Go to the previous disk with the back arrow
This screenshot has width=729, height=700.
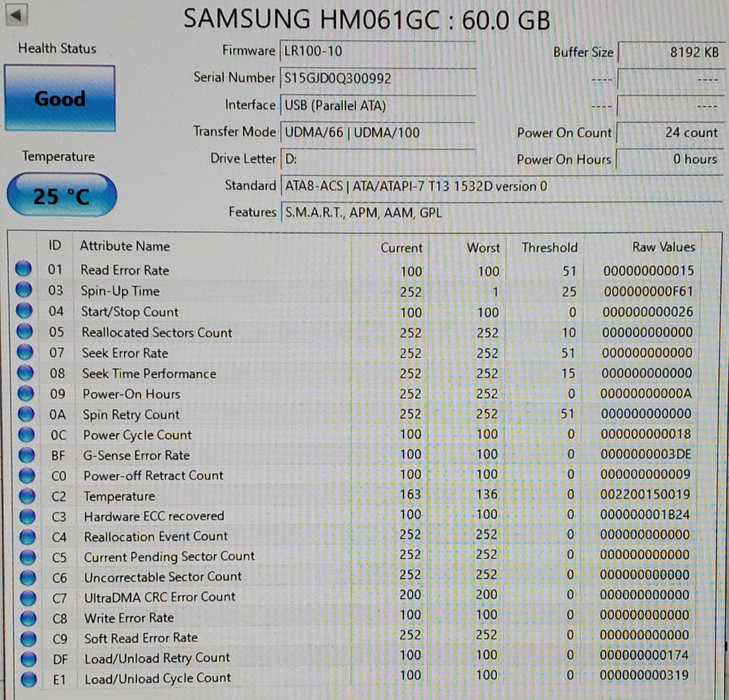click(17, 15)
